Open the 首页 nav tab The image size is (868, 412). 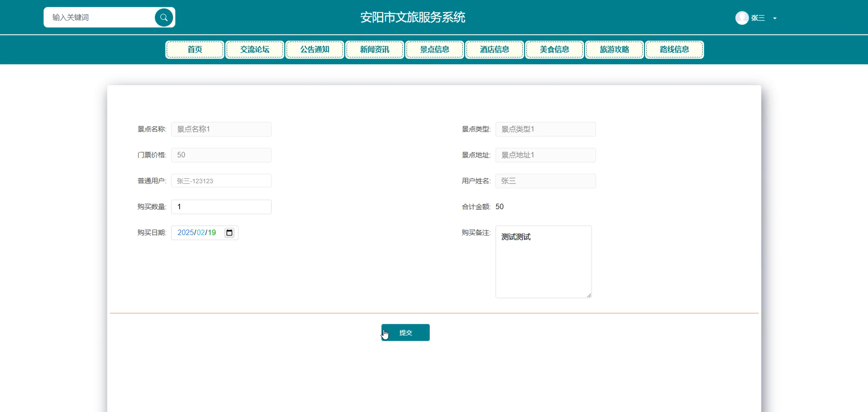(195, 49)
